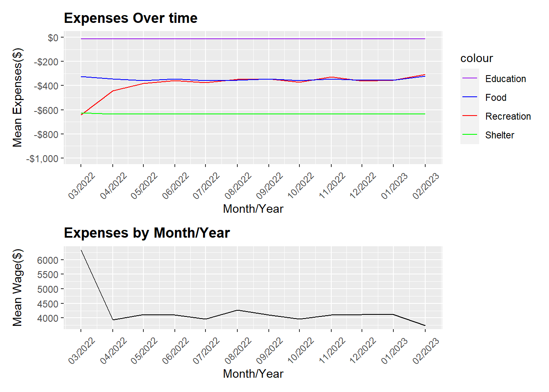Click the top chart's 'Month/Year' axis title

point(253,209)
